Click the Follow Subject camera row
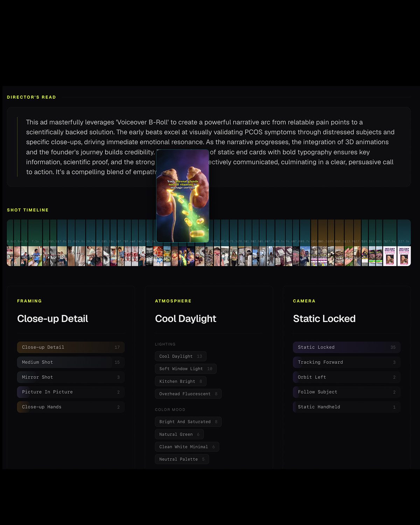Image resolution: width=420 pixels, height=525 pixels. (346, 392)
